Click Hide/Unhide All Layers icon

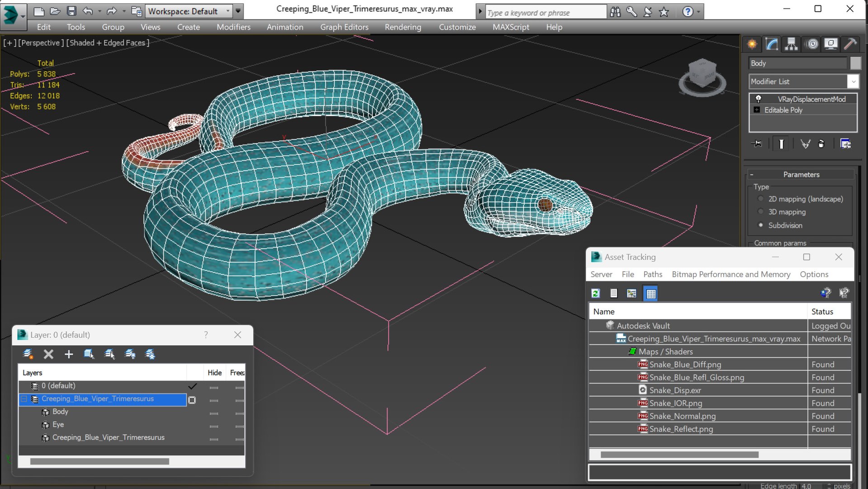[130, 354]
